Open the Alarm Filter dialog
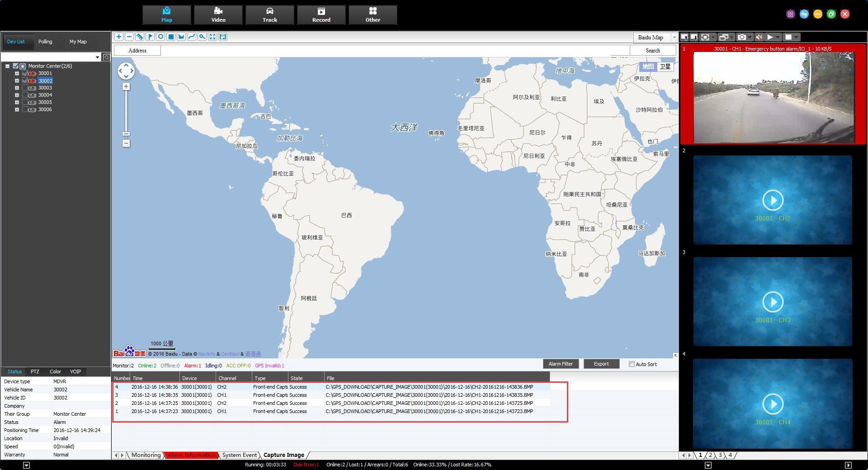Screen dimensions: 868x470 pos(560,364)
